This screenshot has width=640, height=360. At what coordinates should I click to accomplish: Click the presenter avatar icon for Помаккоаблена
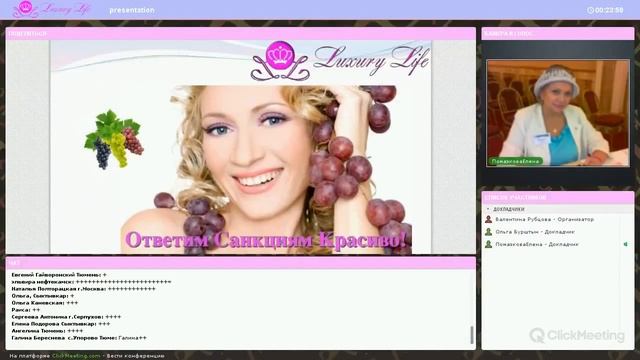coord(488,244)
